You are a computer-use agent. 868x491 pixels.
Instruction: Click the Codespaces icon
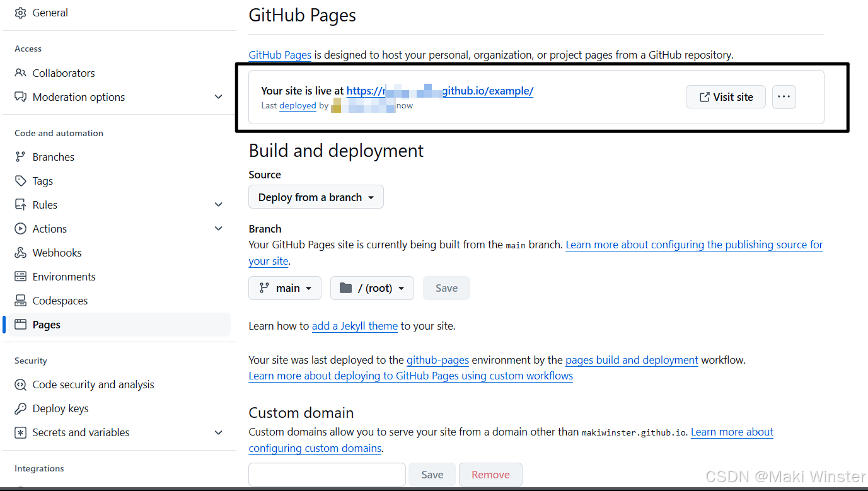click(21, 301)
